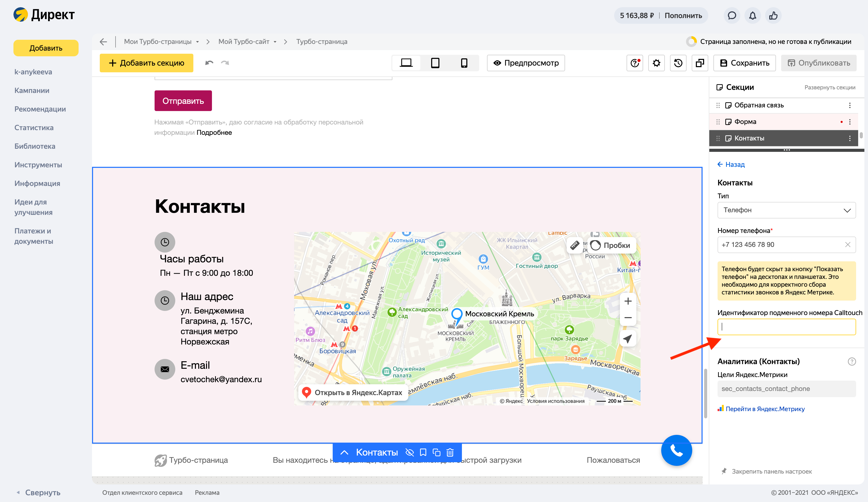Bookmark the Контакты section
868x502 pixels.
(423, 452)
